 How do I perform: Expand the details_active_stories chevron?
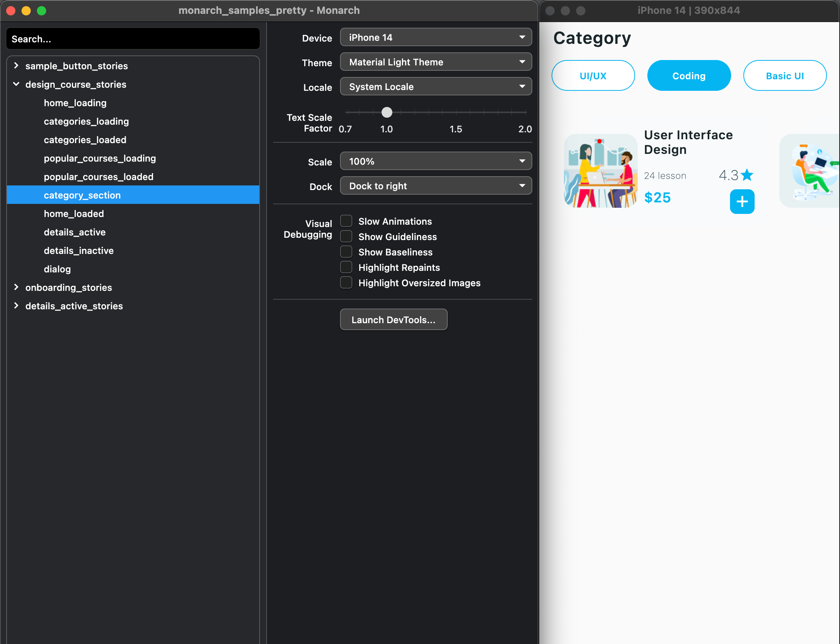click(16, 306)
